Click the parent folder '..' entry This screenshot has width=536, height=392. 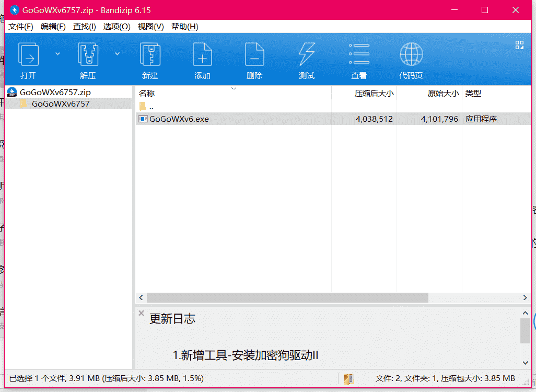pos(146,107)
